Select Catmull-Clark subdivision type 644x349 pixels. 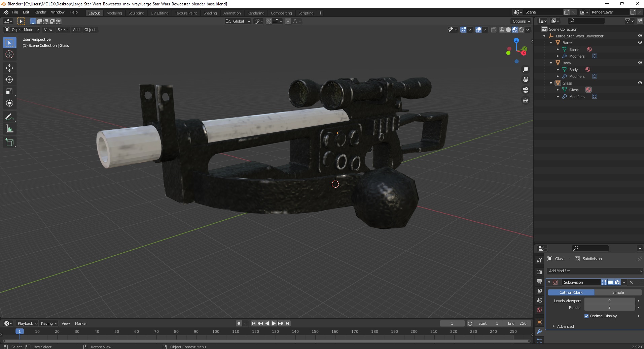571,292
